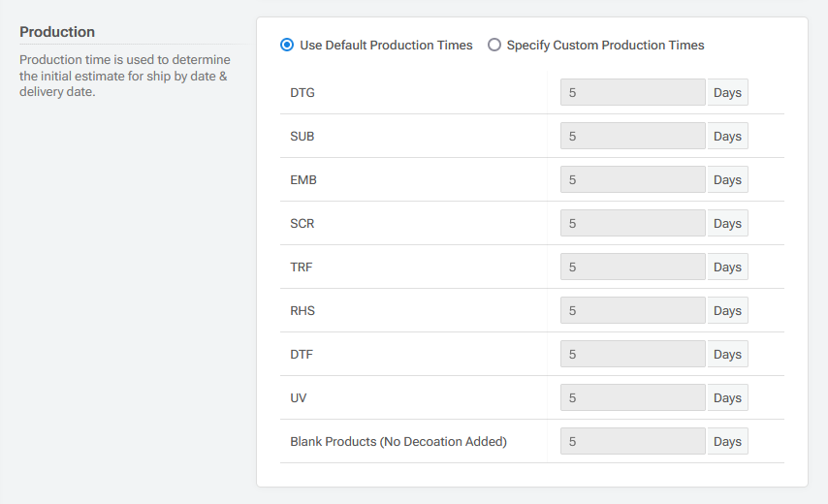Click the Days unit next to Blank Products
Screen dimensions: 828x504
[x=728, y=441]
